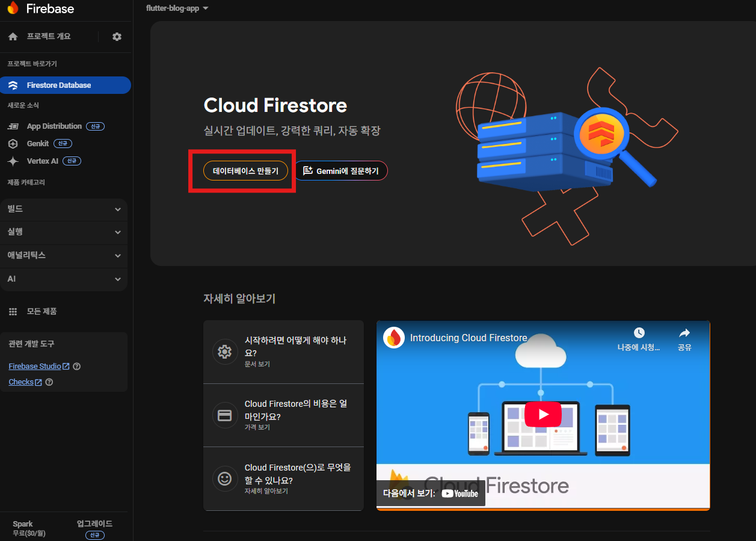Click the Vertex AI sparkle icon
756x541 pixels.
point(13,161)
